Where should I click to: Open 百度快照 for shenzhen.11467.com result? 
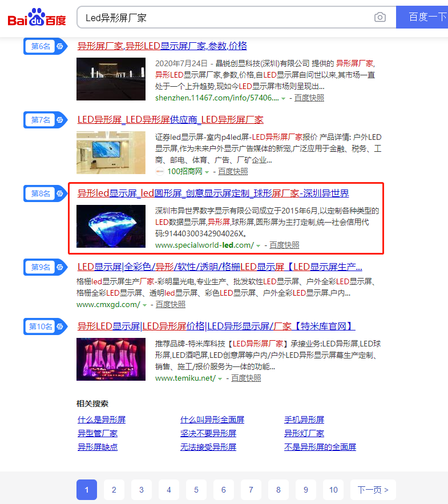click(309, 98)
